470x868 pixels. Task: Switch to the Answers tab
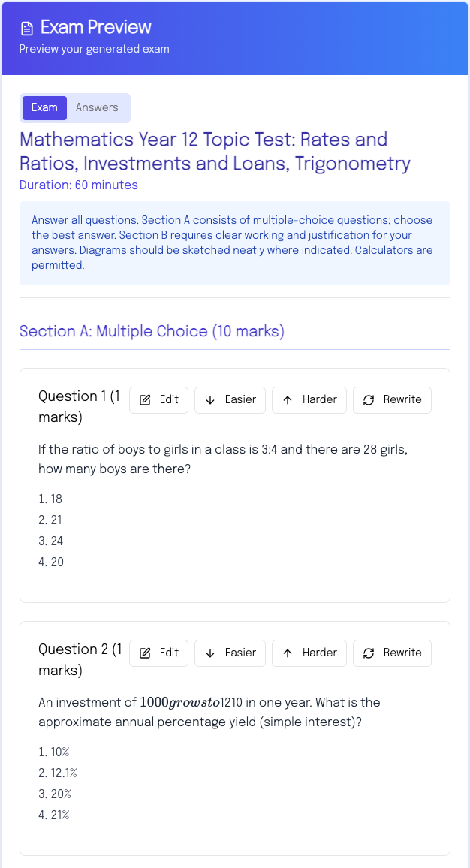(x=97, y=107)
